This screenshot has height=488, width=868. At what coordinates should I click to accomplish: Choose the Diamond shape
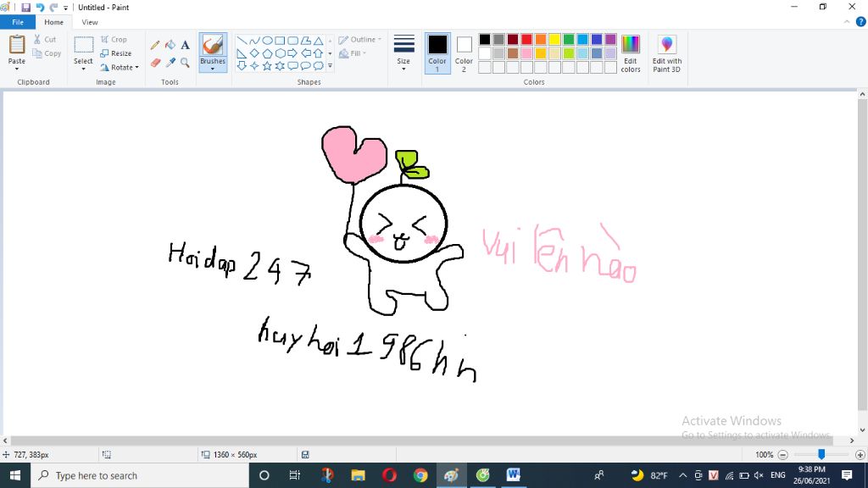(x=254, y=53)
